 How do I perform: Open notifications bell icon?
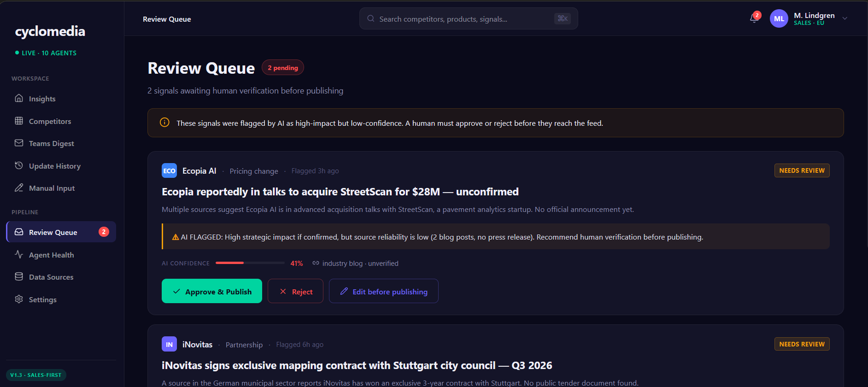click(754, 18)
